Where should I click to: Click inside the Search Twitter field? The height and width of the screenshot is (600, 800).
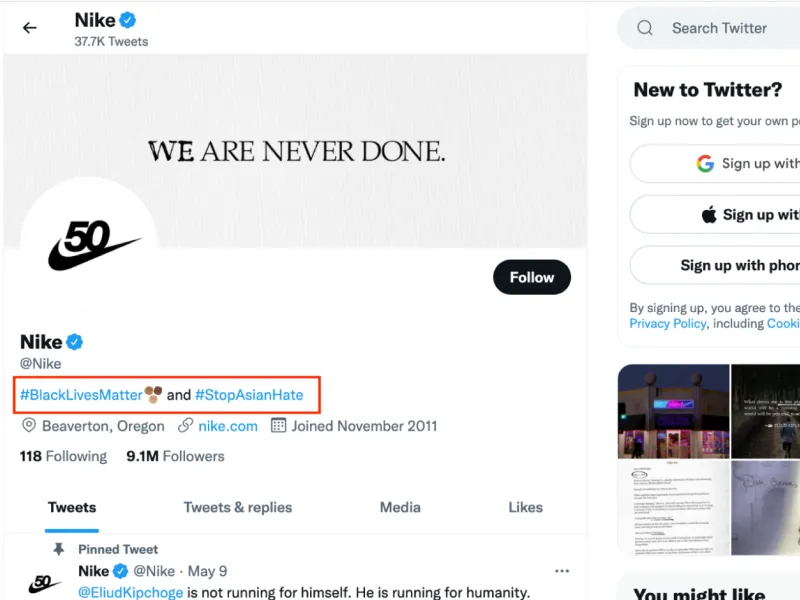[x=720, y=28]
